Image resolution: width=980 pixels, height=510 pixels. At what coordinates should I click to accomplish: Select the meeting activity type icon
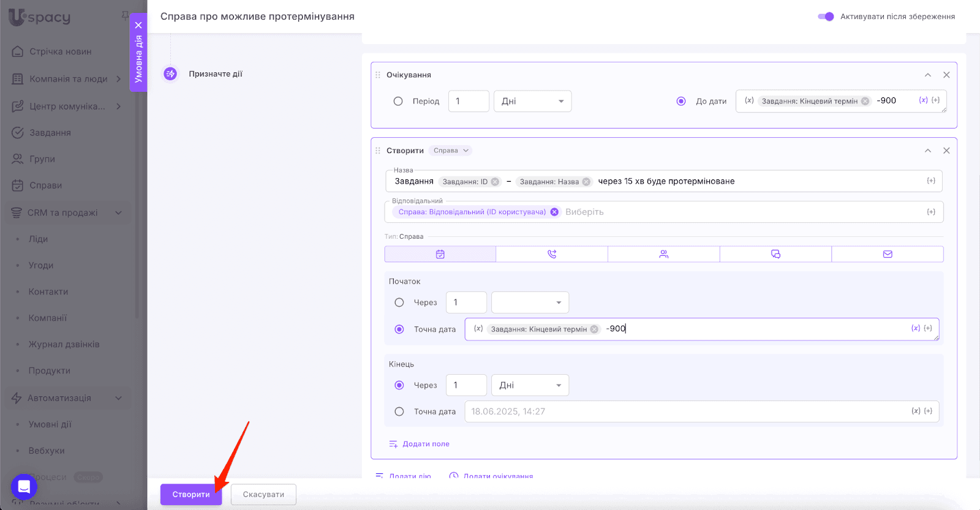tap(663, 254)
